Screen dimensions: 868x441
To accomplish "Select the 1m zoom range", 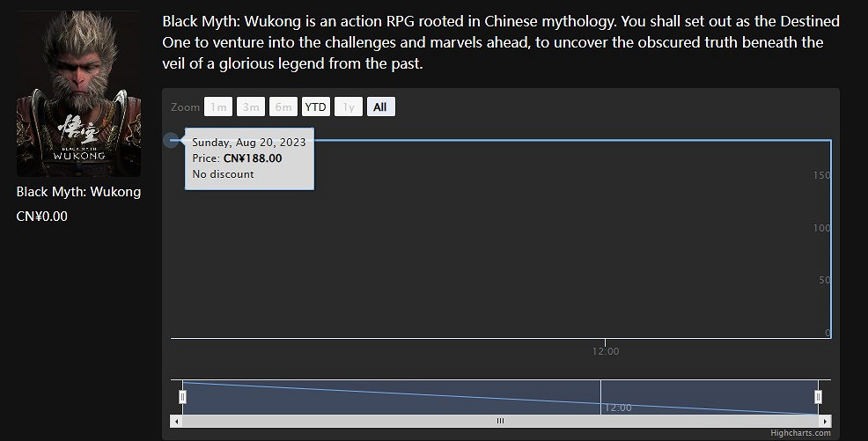I will tap(218, 107).
